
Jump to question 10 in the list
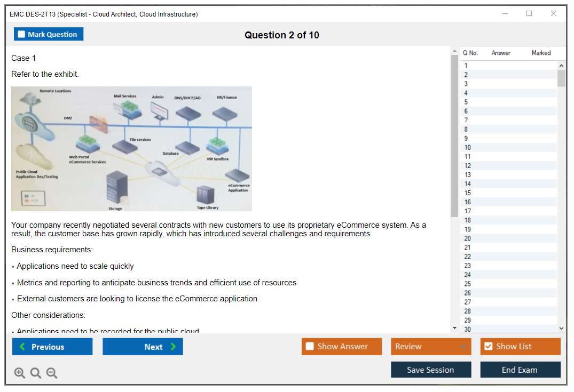[x=468, y=148]
